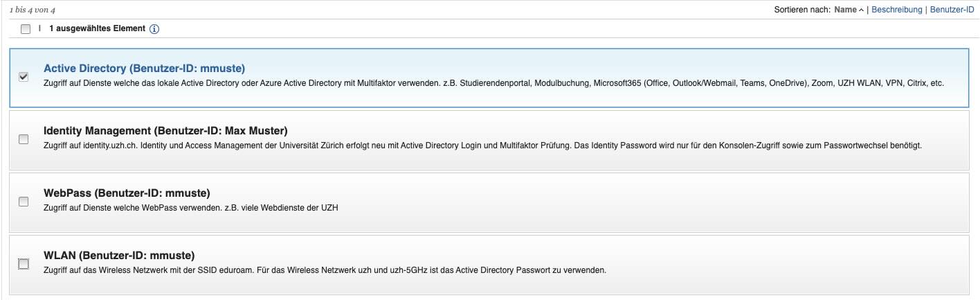Tick the WebPass account checkbox

click(x=24, y=202)
